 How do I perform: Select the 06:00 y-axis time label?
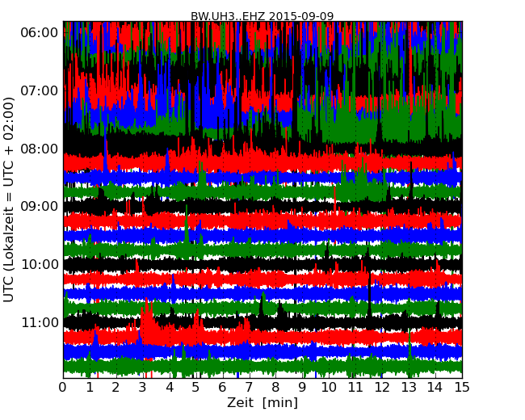40,33
